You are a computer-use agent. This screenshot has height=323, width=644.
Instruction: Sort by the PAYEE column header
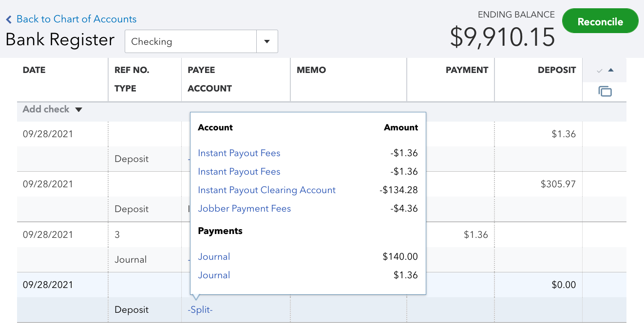point(201,70)
